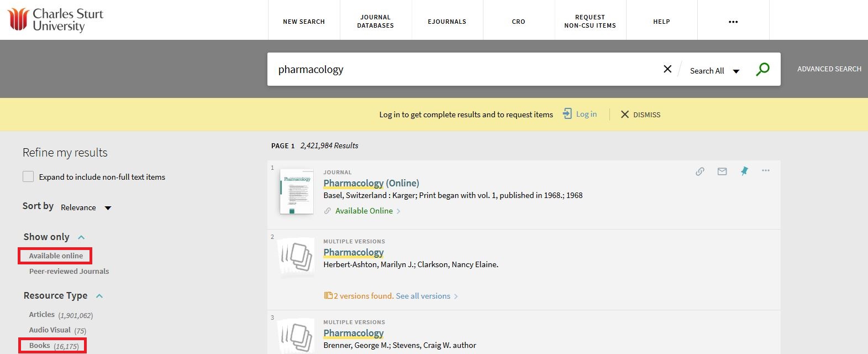Dismiss the login banner
Screen dimensions: 868x354
(x=640, y=114)
